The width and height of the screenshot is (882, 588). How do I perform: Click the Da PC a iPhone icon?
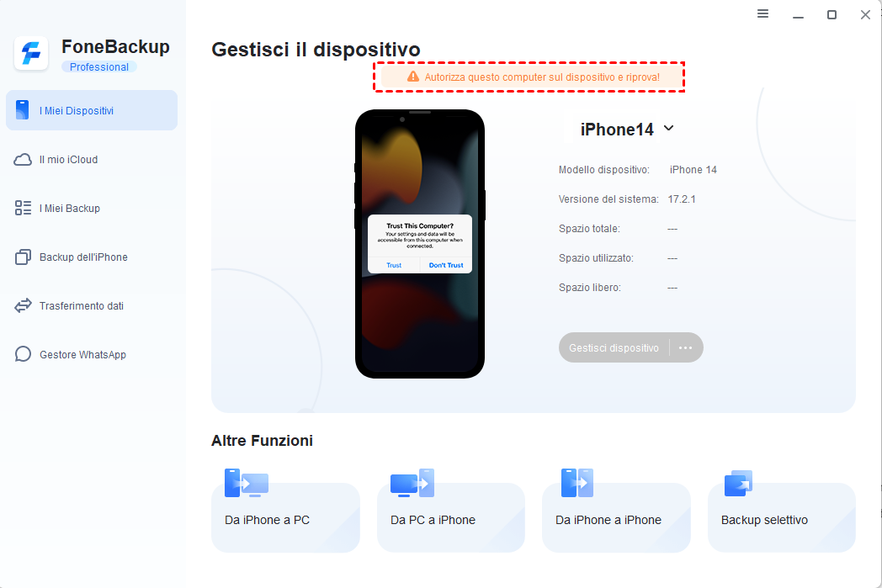(x=412, y=483)
